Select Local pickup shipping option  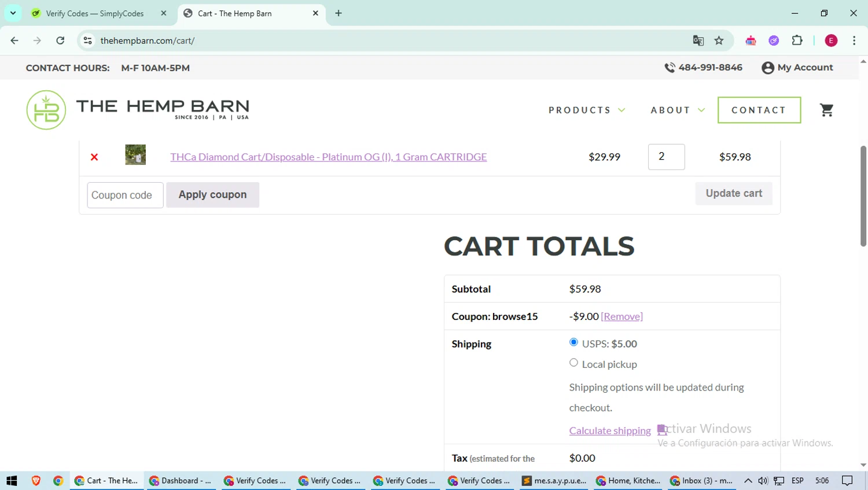pyautogui.click(x=573, y=363)
